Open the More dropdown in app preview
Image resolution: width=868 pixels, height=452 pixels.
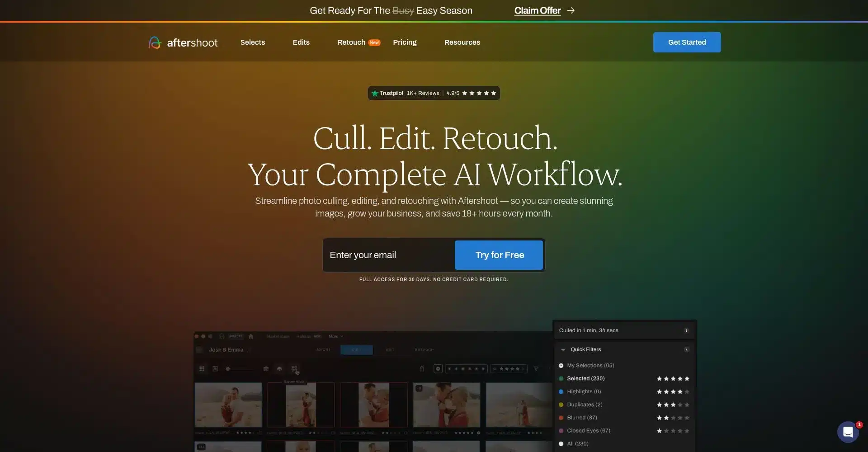[x=335, y=336]
